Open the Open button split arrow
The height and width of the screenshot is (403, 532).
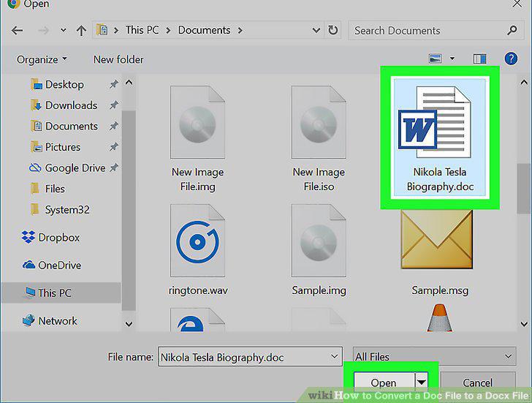pyautogui.click(x=421, y=383)
